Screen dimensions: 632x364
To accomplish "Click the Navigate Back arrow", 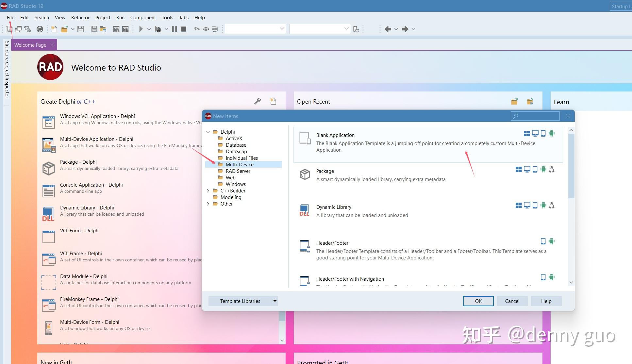I will (388, 29).
